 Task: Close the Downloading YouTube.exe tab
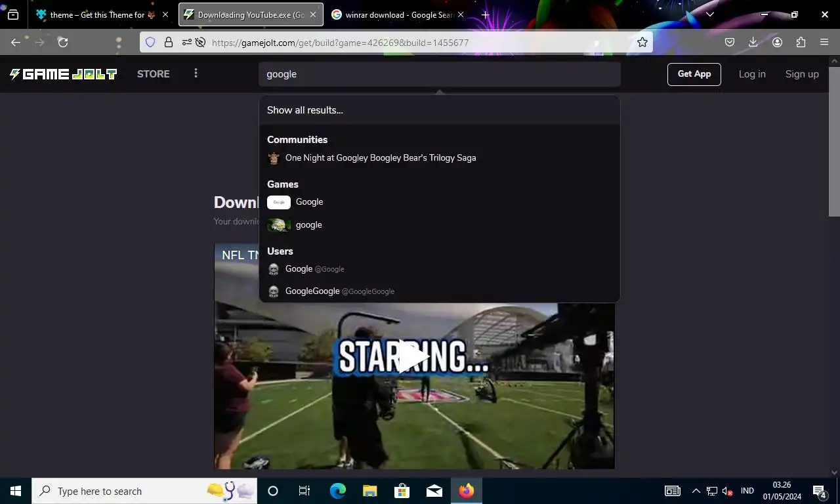pos(313,14)
